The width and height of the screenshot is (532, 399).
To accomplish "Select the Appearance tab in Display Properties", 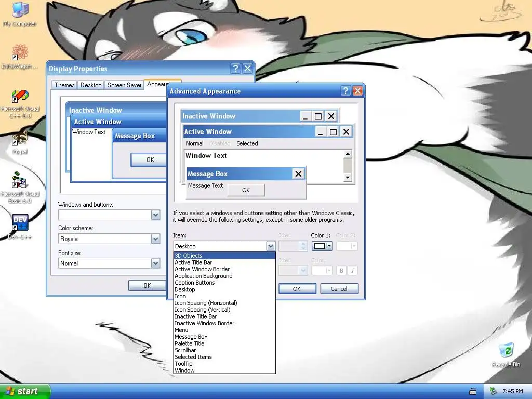I will click(157, 84).
